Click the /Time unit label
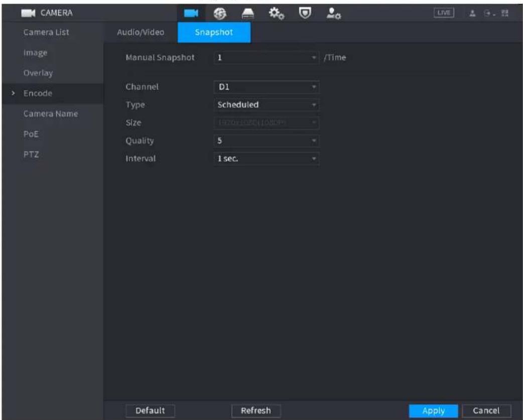Viewport: 523px width, 420px height. coord(335,57)
